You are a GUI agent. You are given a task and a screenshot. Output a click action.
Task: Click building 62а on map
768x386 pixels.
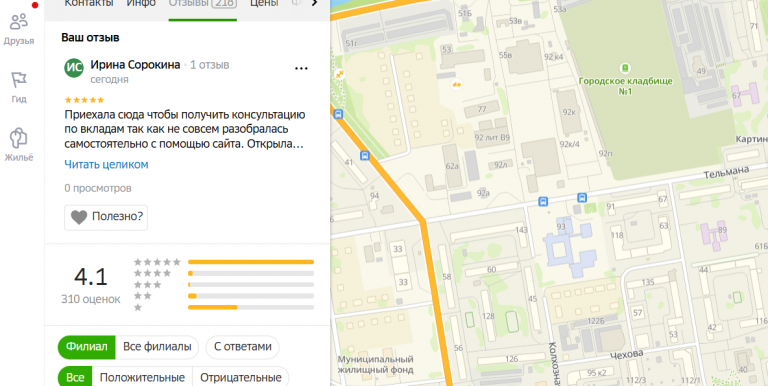point(452,166)
